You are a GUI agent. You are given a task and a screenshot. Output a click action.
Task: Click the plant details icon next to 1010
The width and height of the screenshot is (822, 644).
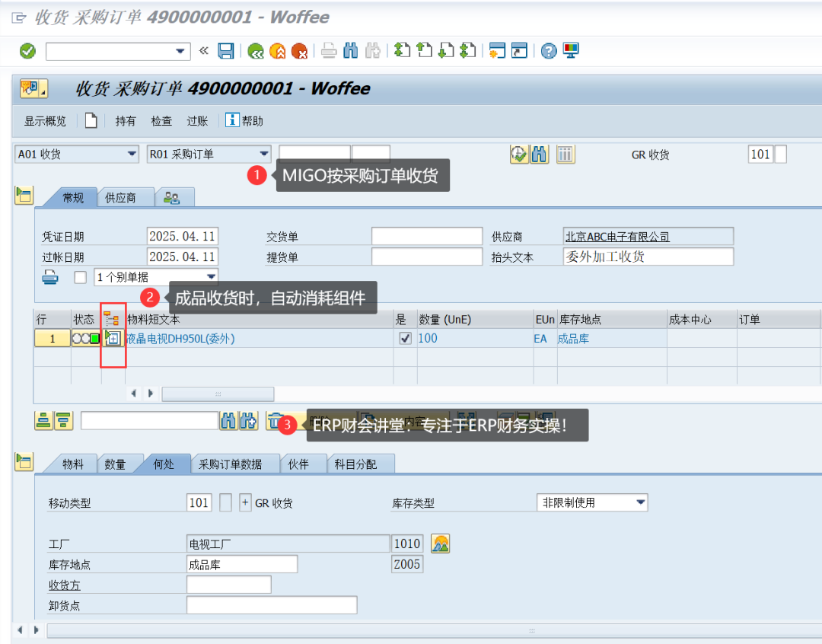(x=440, y=544)
